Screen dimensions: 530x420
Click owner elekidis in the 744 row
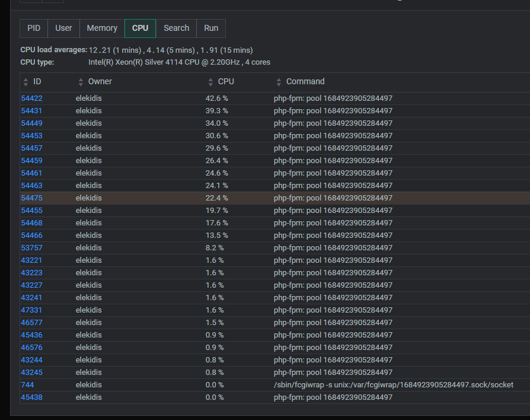[88, 385]
